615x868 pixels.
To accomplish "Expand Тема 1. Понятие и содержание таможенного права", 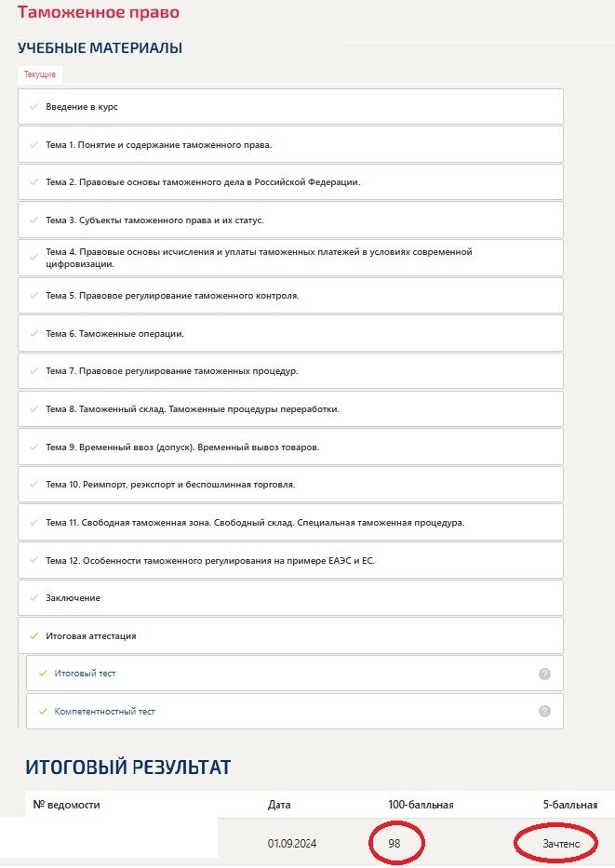I will [290, 144].
